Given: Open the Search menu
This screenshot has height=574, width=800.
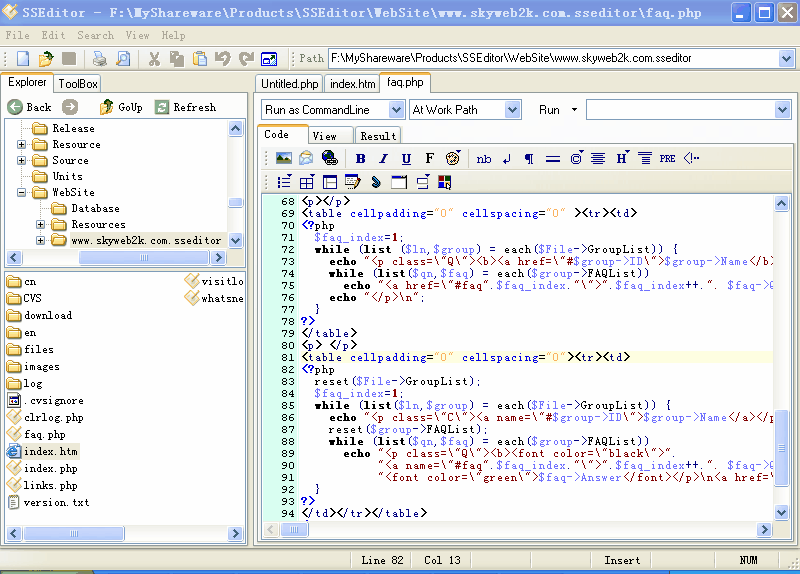Looking at the screenshot, I should coord(95,35).
